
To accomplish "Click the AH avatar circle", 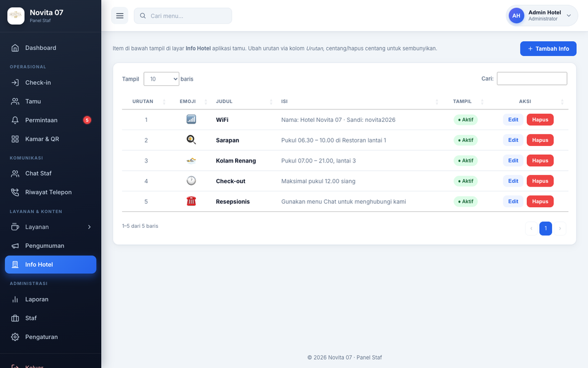I will pos(516,16).
